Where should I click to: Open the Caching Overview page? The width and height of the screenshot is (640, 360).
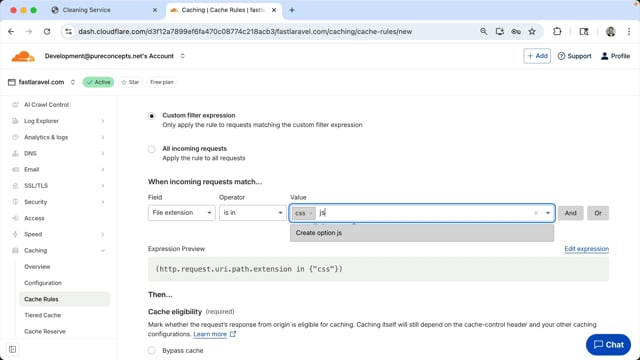coord(37,267)
